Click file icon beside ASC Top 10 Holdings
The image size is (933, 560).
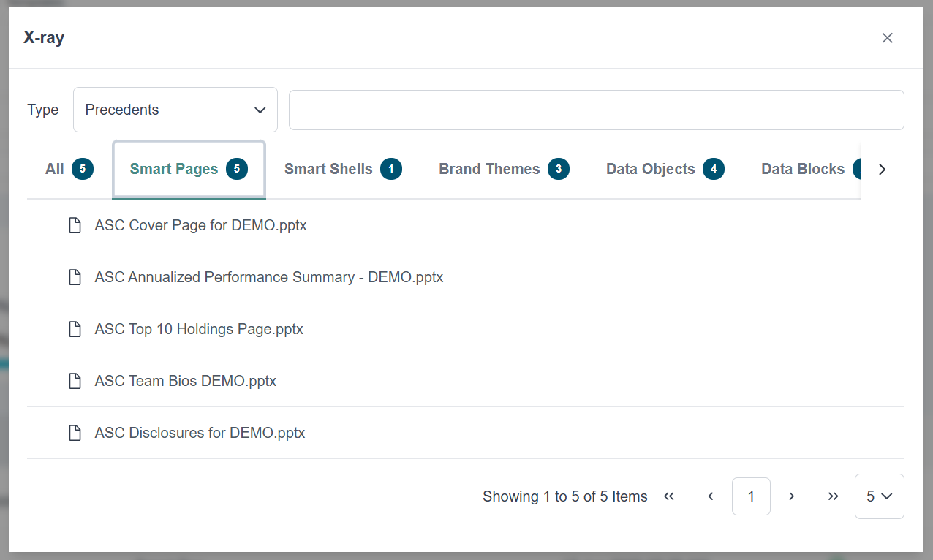tap(75, 329)
